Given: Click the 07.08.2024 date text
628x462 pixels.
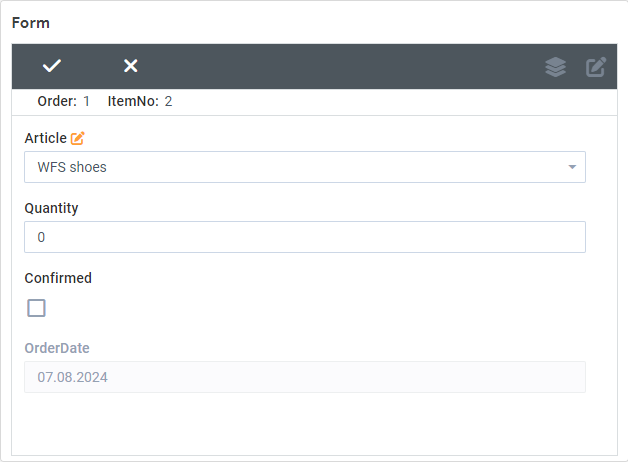Looking at the screenshot, I should point(72,377).
